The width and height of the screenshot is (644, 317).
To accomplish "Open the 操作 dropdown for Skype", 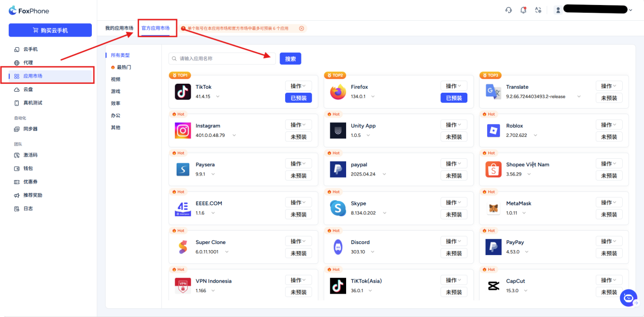I will pyautogui.click(x=454, y=202).
